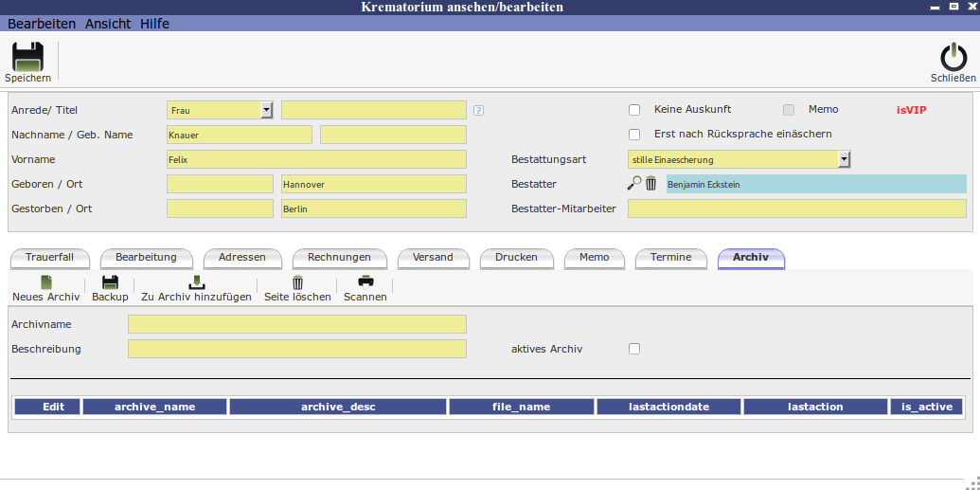The image size is (980, 490).
Task: Expand the Bestattungsart dropdown
Action: pos(845,159)
